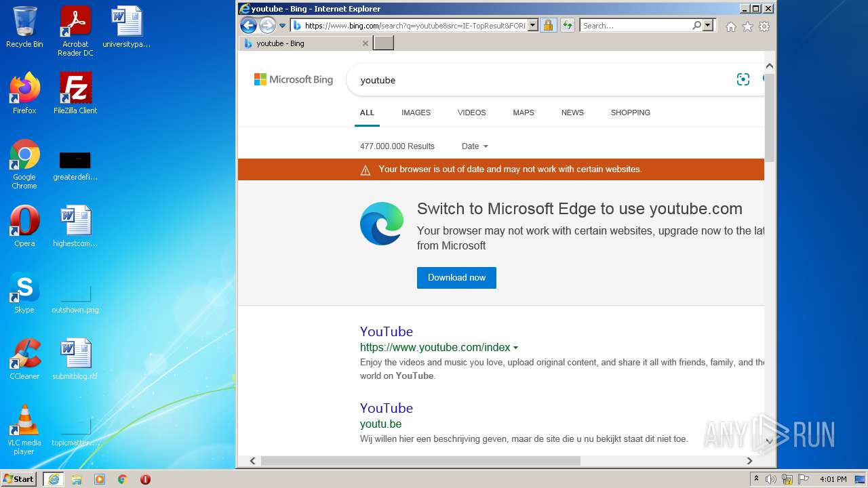Click the browser out-of-date warning icon
The image size is (868, 488).
366,170
